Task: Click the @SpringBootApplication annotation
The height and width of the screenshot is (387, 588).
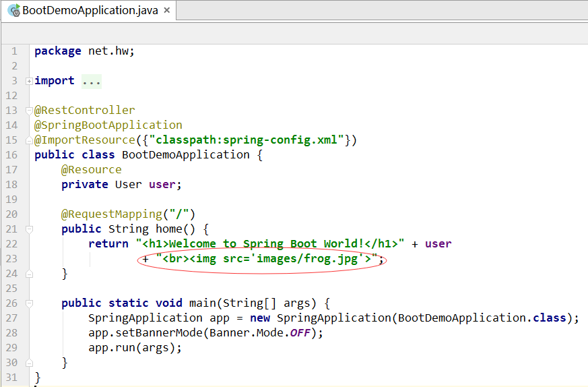Action: pos(108,125)
